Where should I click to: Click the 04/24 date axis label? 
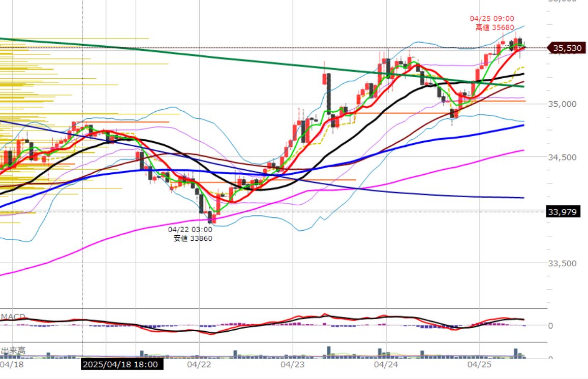point(386,364)
